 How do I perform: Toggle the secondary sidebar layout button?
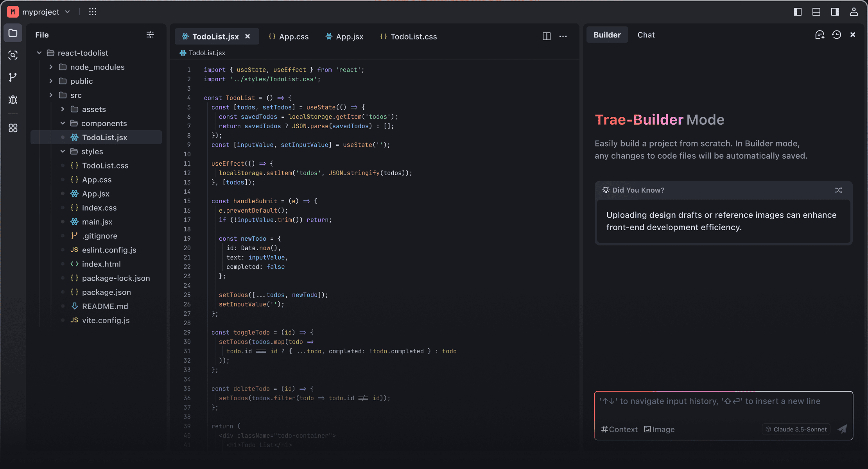[x=834, y=12]
